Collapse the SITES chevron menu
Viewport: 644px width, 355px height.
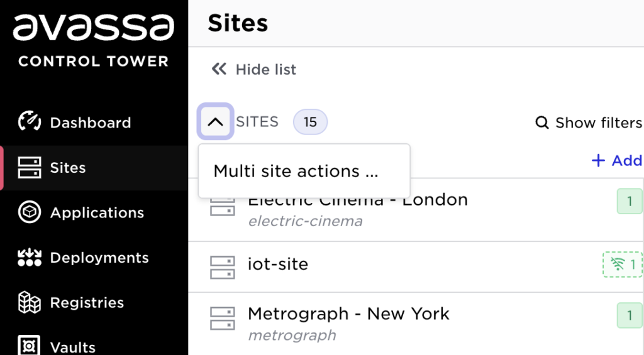(216, 121)
